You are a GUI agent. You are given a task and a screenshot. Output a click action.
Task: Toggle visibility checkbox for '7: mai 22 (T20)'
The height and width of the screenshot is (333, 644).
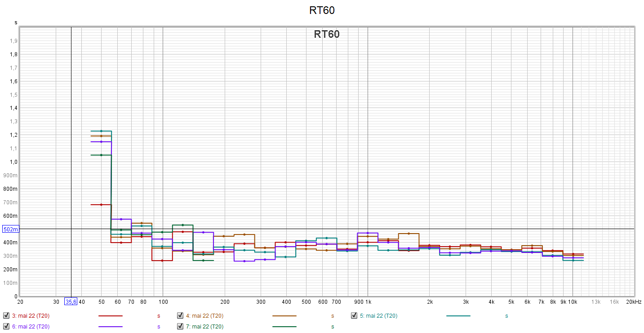180,326
